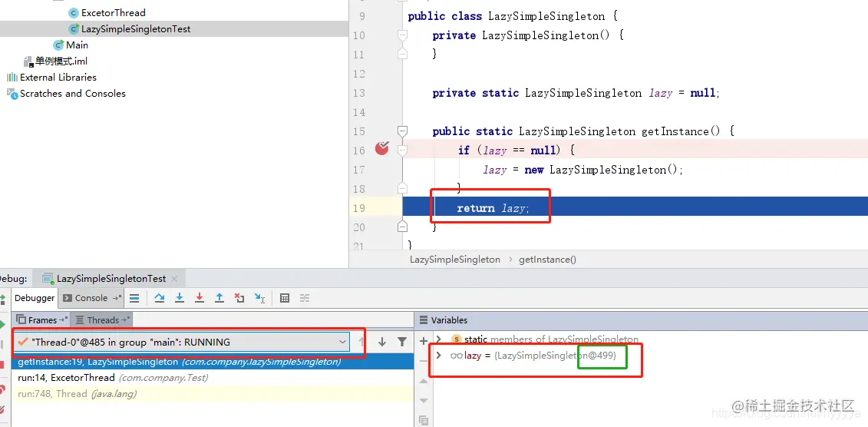This screenshot has height=427, width=868.
Task: Switch to the Frames tab
Action: click(x=41, y=320)
